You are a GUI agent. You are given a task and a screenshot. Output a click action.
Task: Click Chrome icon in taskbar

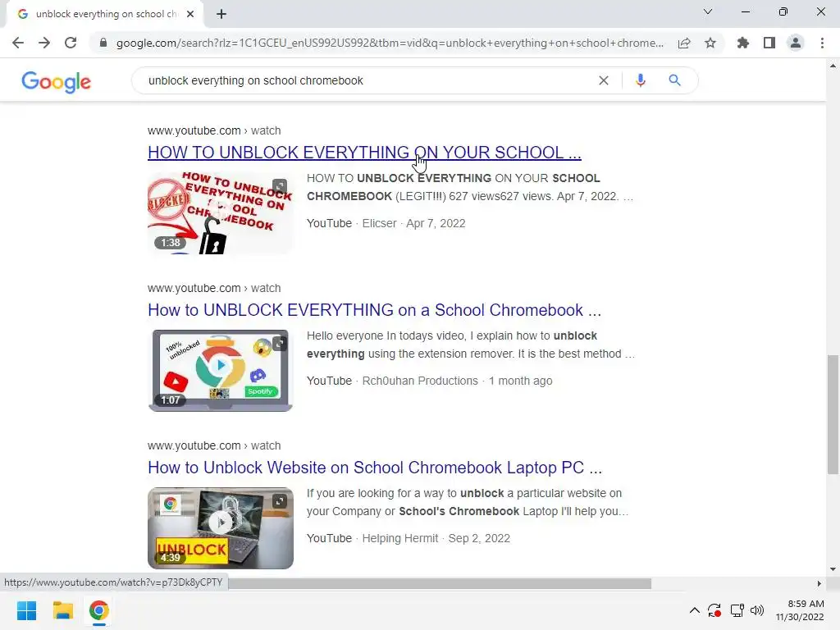98,610
